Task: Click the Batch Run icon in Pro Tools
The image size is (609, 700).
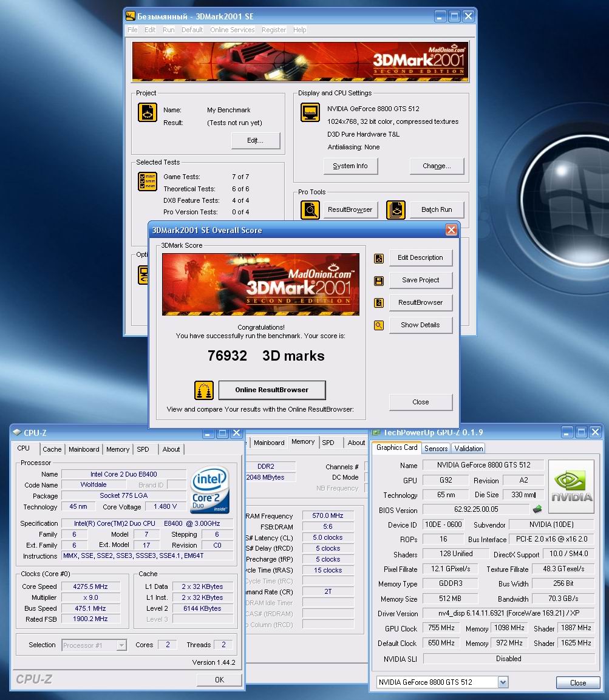Action: pos(396,210)
